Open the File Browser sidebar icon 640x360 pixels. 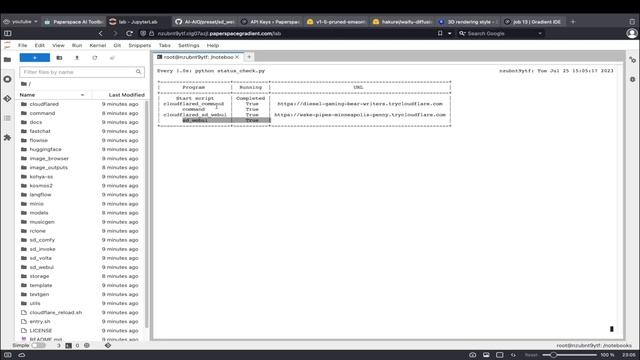[x=7, y=60]
